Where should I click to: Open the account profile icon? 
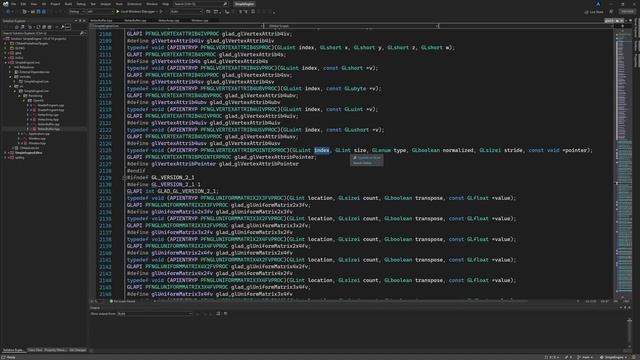(598, 4)
